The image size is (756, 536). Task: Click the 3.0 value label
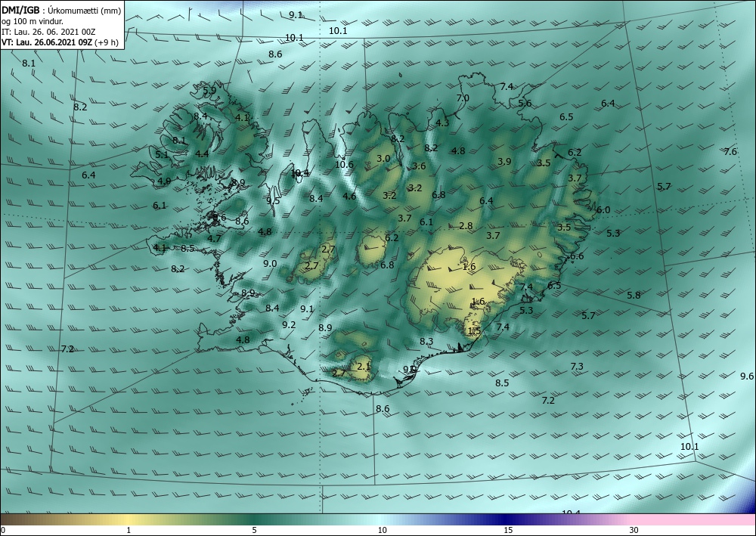383,159
